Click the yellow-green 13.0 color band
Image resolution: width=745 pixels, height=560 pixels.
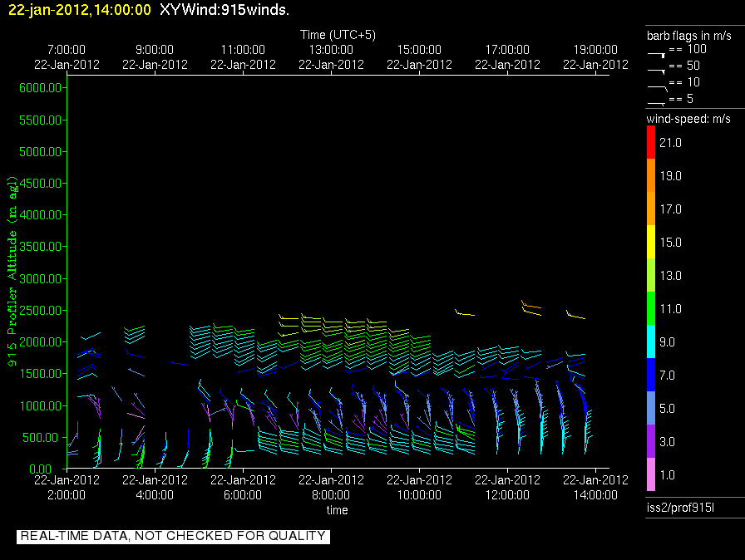(651, 275)
